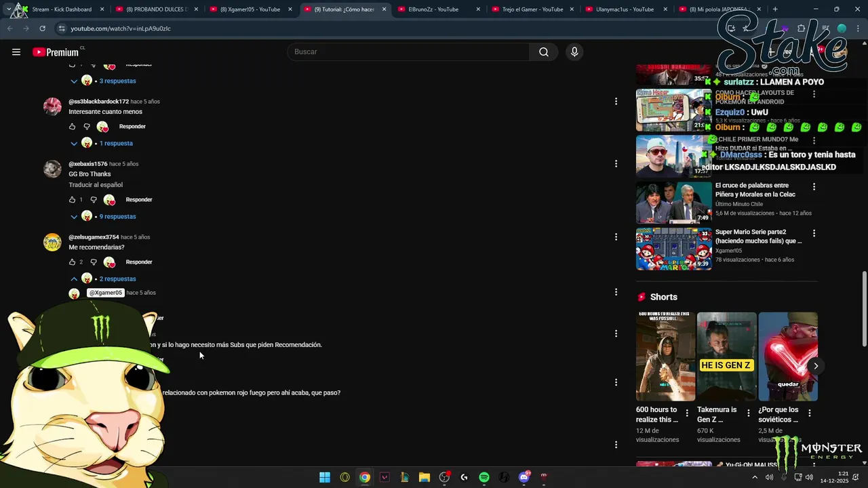Click the search magnifier button
The width and height of the screenshot is (868, 488).
tap(544, 52)
